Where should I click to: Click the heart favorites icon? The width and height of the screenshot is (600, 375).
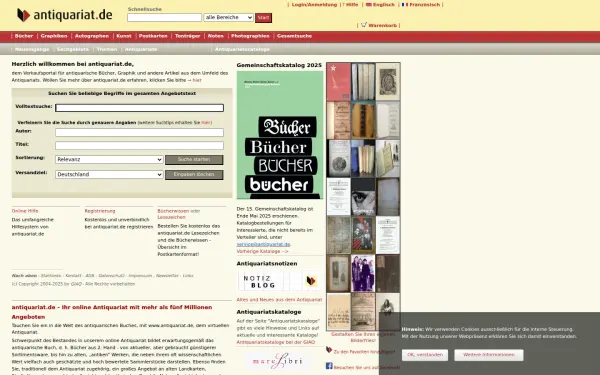(329, 349)
